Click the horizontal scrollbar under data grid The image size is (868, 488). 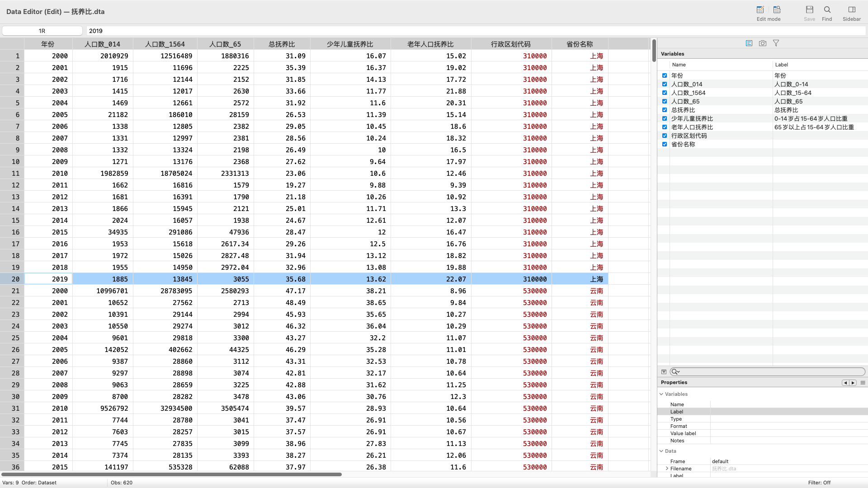(x=172, y=474)
